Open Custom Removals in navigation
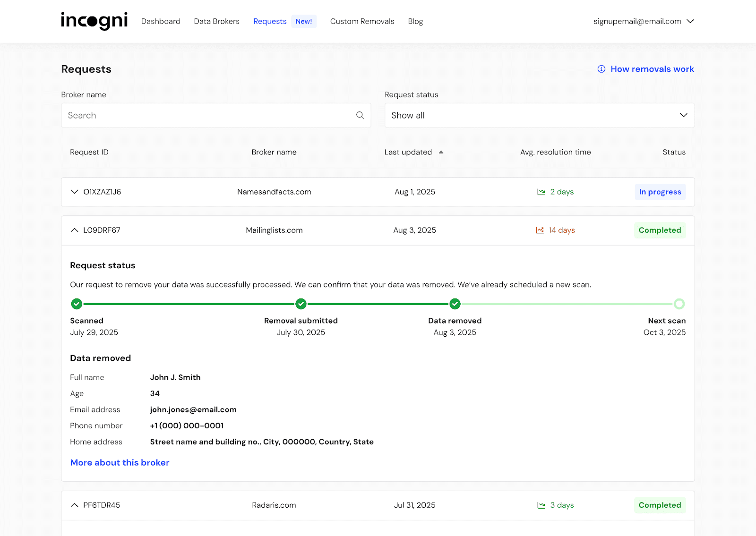 click(x=362, y=21)
